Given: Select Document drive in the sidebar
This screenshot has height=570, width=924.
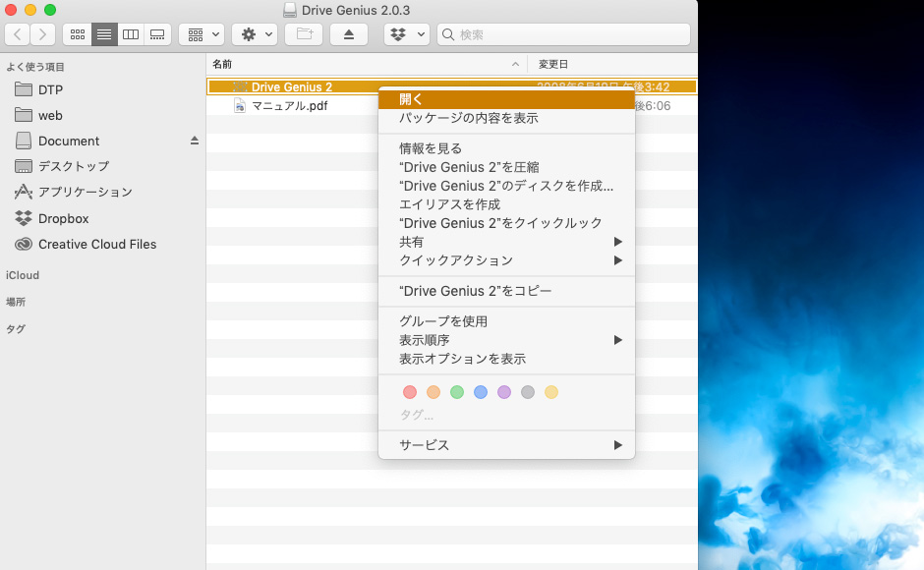Looking at the screenshot, I should 103,141.
